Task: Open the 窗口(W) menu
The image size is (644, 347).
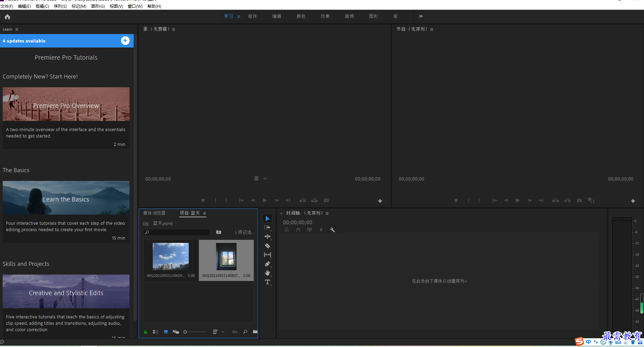Action: click(x=135, y=6)
